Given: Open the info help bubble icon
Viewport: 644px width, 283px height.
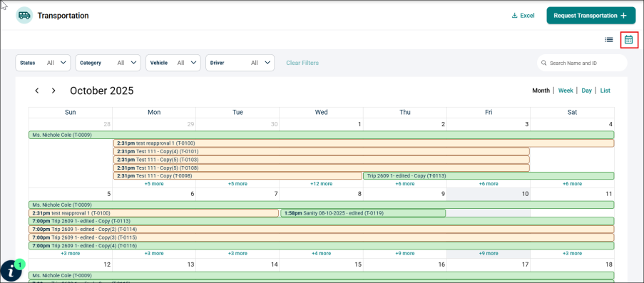Looking at the screenshot, I should coord(11,271).
